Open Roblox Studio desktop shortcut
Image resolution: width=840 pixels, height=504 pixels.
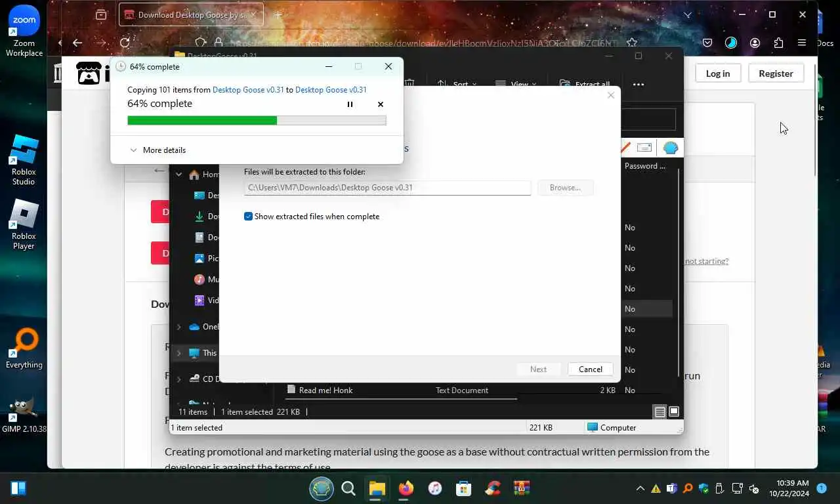[x=24, y=159]
